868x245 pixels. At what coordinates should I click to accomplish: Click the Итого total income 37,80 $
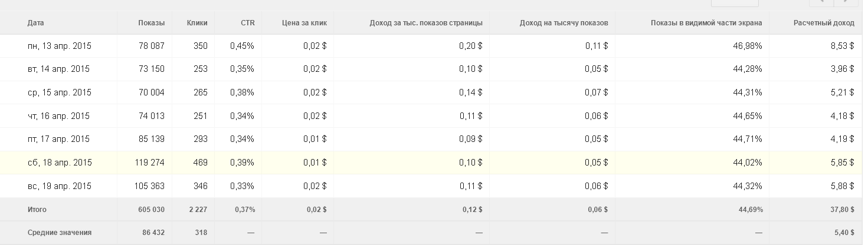841,210
